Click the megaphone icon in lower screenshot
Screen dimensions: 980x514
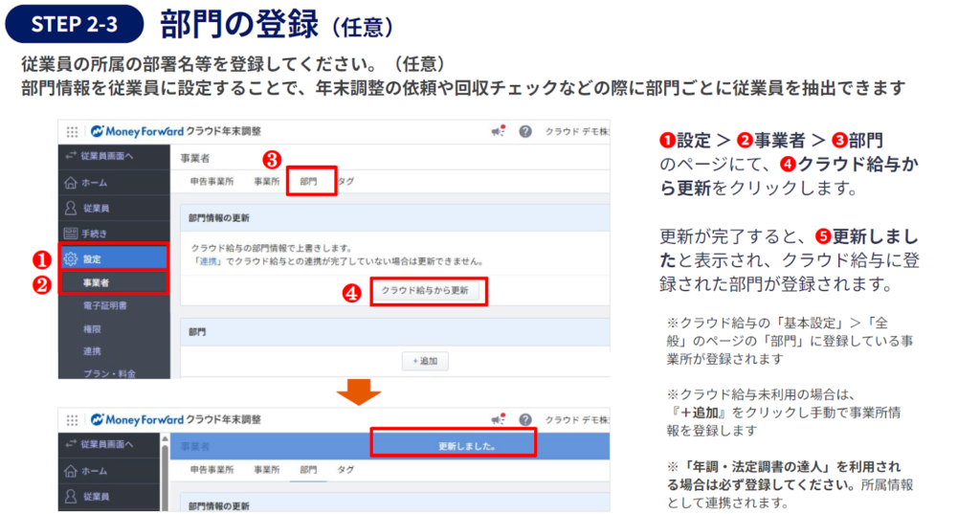click(x=498, y=419)
